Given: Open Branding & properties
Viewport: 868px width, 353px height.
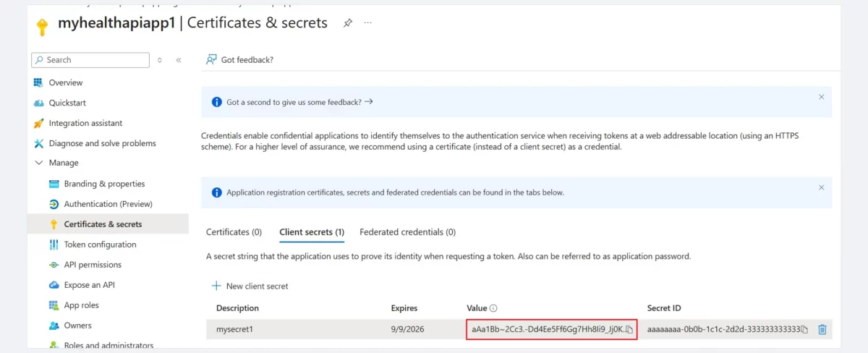Looking at the screenshot, I should pos(104,184).
